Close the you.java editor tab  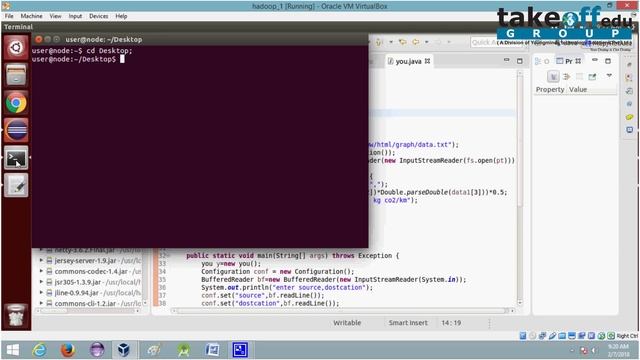[x=427, y=61]
